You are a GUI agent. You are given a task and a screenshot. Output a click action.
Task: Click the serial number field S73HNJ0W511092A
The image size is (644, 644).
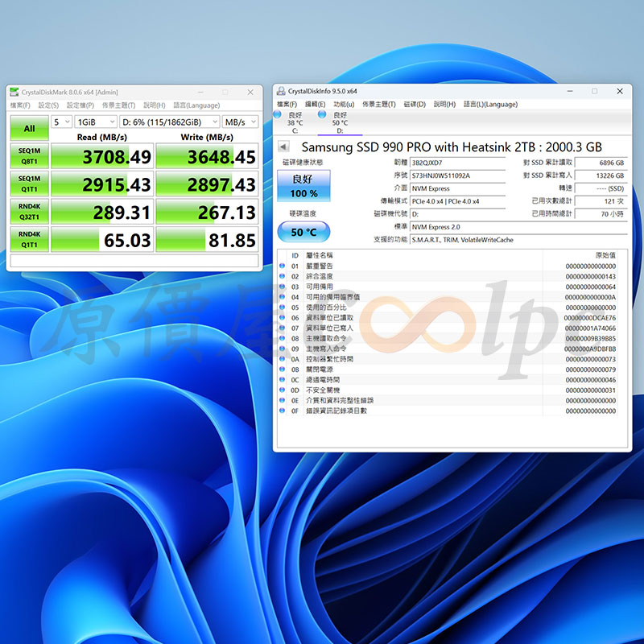[x=457, y=175]
